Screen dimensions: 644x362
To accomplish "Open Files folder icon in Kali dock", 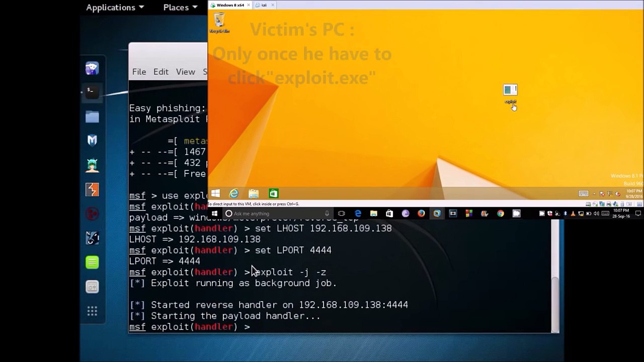I will 92,117.
